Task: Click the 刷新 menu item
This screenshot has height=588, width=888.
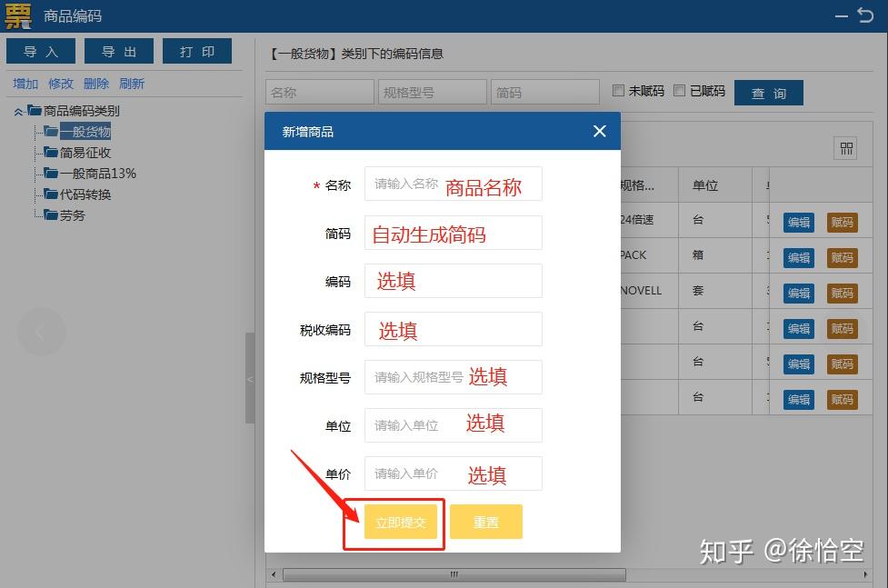Action: (x=132, y=83)
